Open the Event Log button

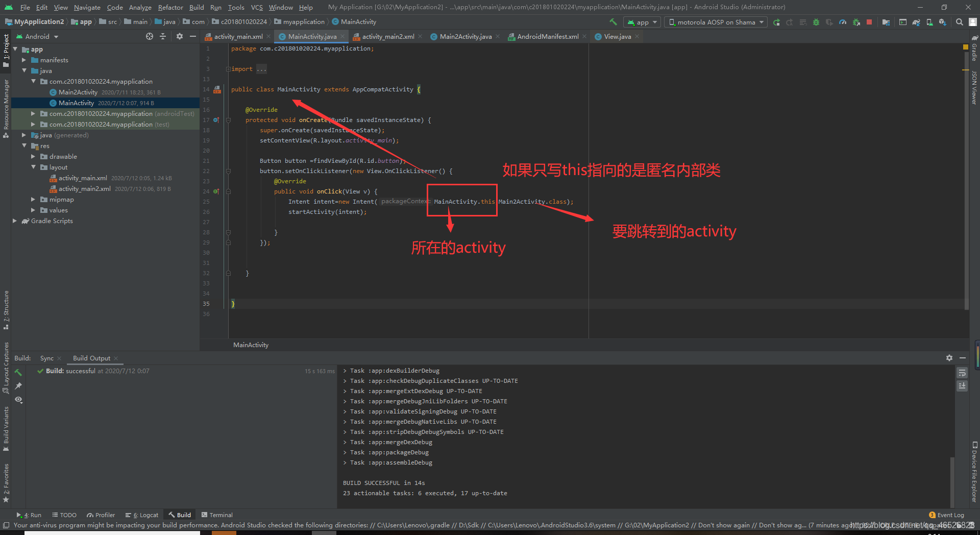click(947, 515)
